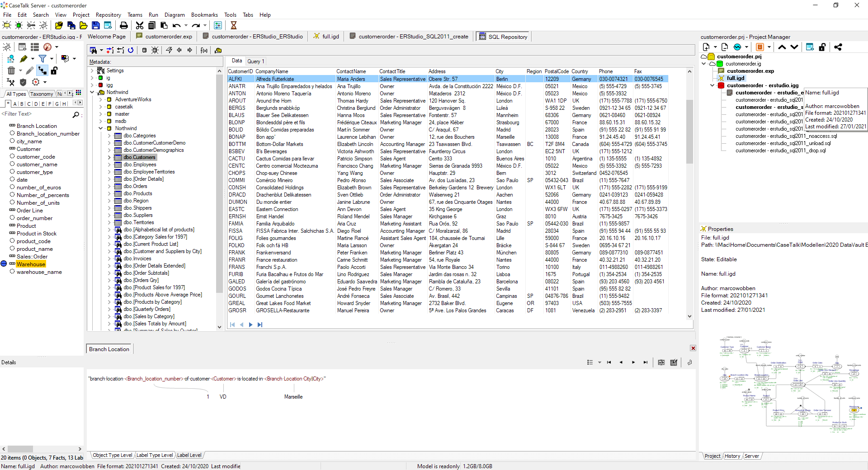Click the trash can delete icon
The width and height of the screenshot is (868, 470).
11,70
